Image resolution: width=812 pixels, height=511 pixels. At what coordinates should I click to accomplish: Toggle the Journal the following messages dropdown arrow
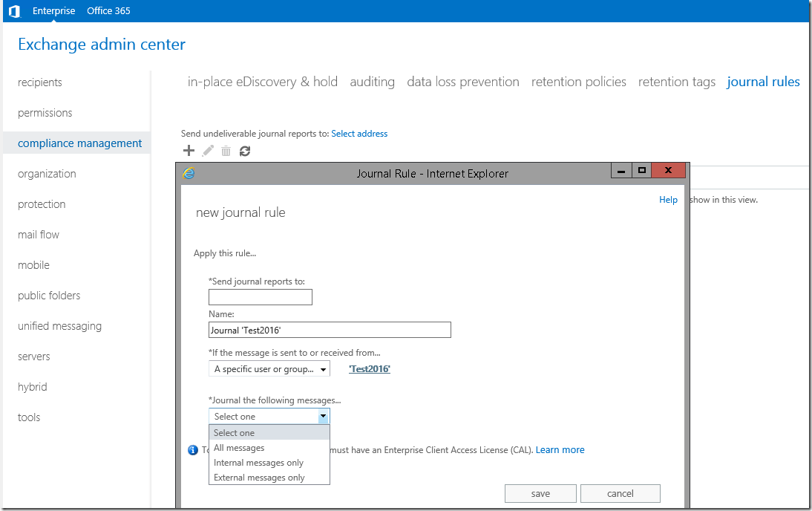[x=323, y=417]
